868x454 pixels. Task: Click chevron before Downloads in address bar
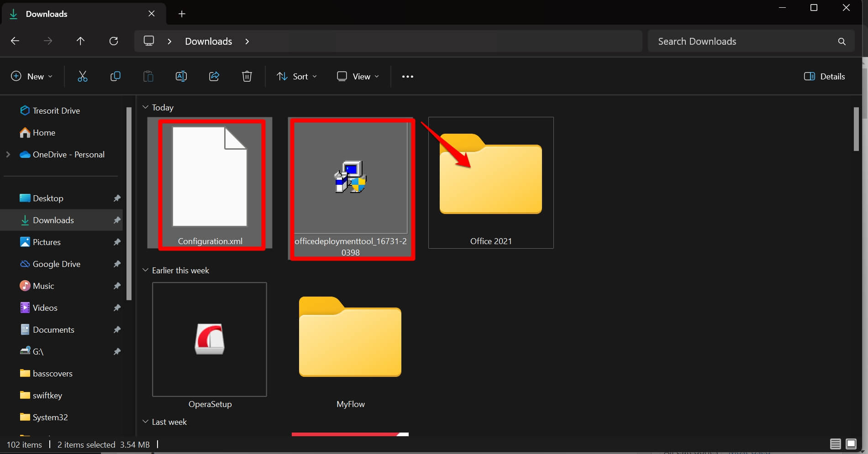click(169, 41)
